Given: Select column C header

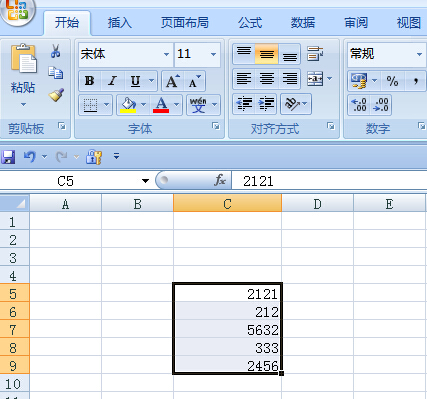Looking at the screenshot, I should (227, 203).
